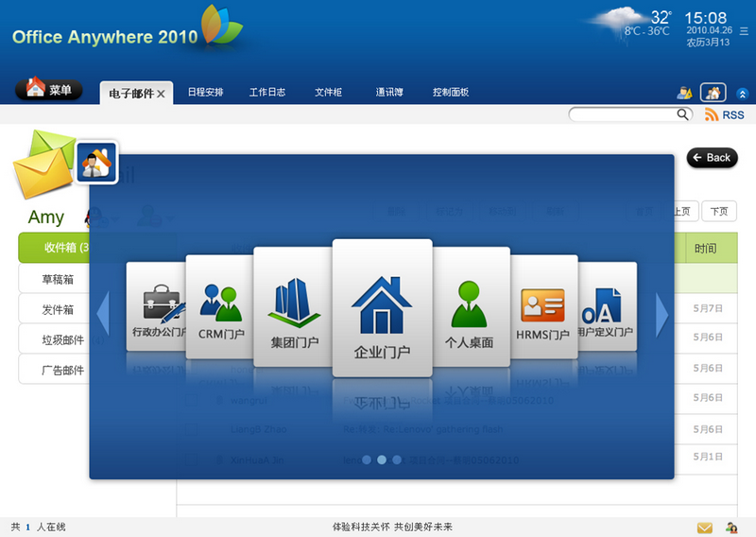This screenshot has width=756, height=537.
Task: Select the 集团门户 buildings card
Action: point(293,307)
